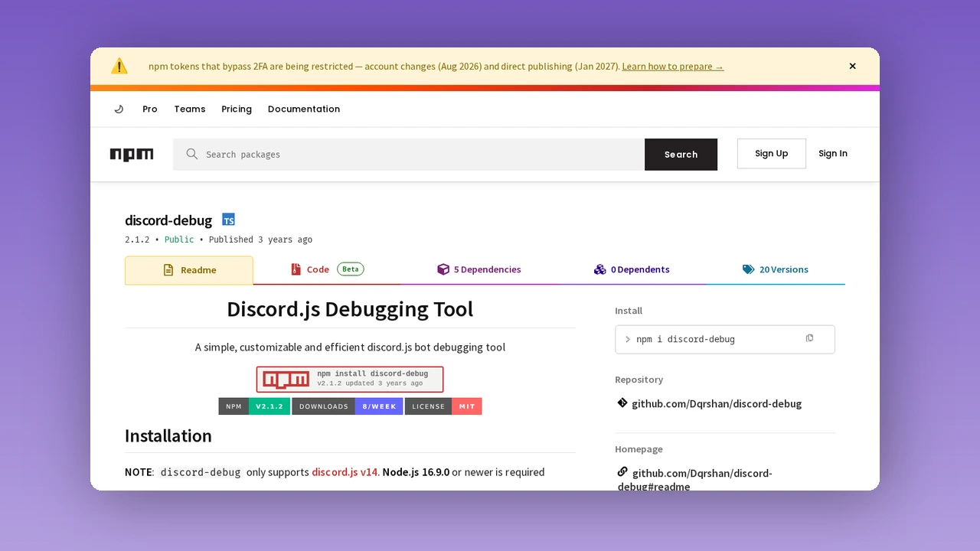
Task: Select the Readme tab
Action: coord(189,270)
